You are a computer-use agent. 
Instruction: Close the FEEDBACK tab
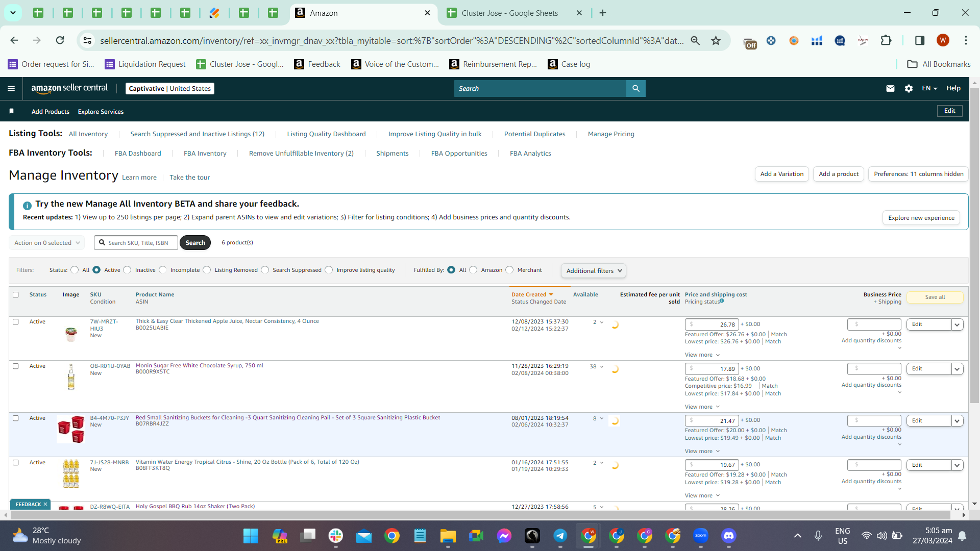click(45, 504)
